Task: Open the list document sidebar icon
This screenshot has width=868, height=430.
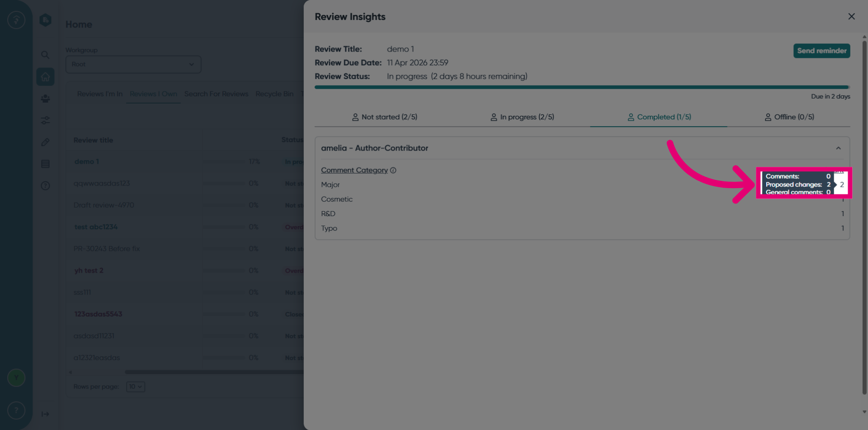Action: (45, 164)
